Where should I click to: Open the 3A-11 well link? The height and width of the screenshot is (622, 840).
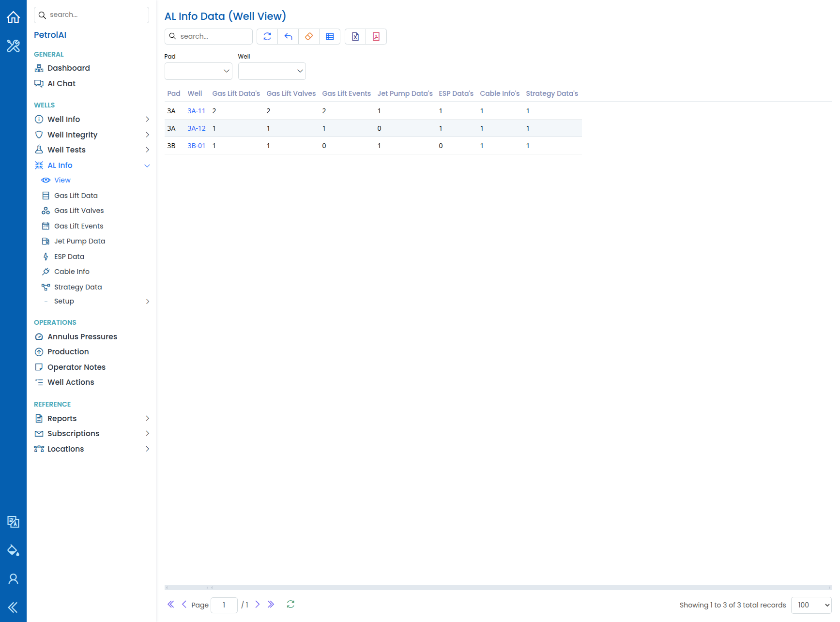click(x=196, y=111)
